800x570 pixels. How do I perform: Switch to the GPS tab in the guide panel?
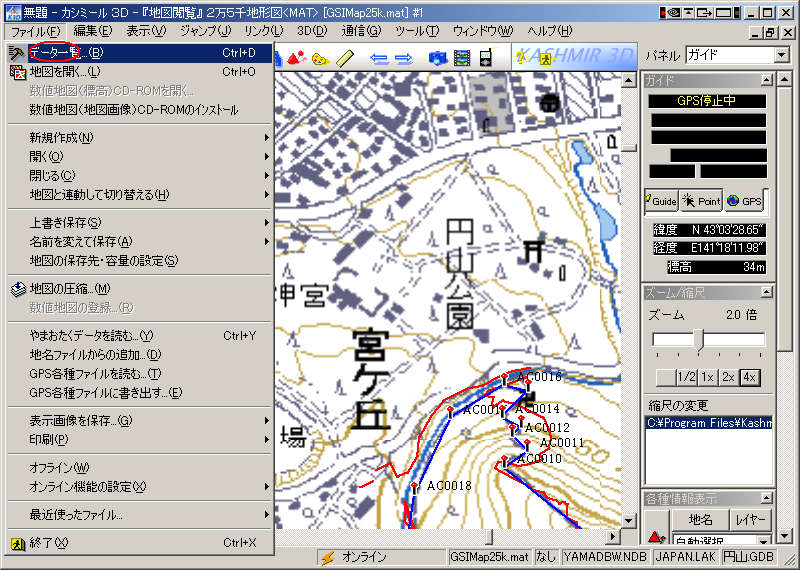tap(743, 201)
